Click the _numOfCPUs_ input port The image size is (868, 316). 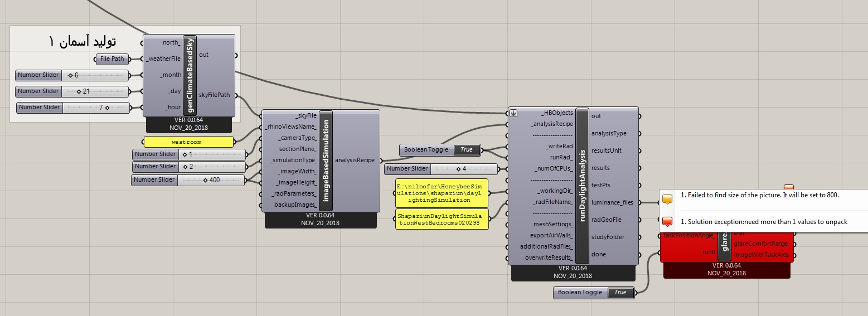pyautogui.click(x=554, y=168)
